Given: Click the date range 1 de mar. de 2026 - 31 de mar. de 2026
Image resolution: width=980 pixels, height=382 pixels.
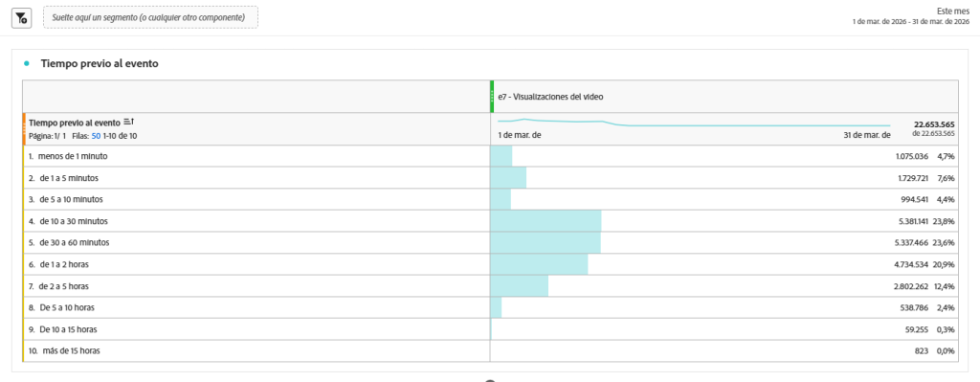Looking at the screenshot, I should click(911, 21).
